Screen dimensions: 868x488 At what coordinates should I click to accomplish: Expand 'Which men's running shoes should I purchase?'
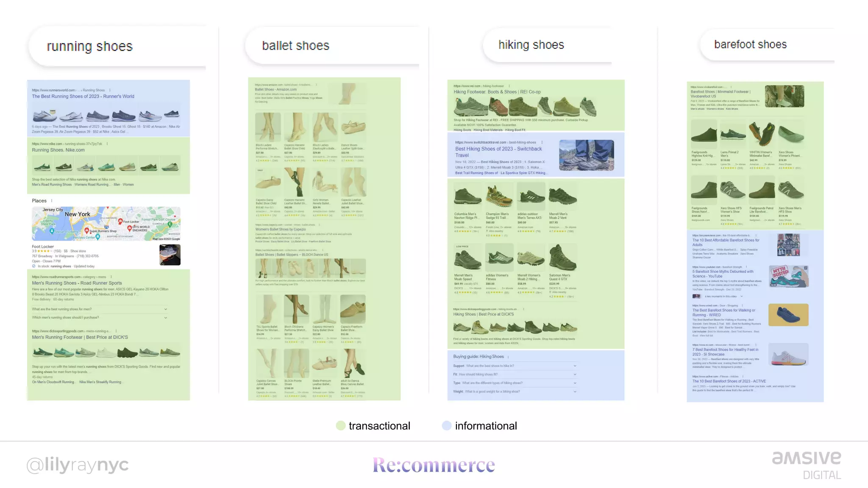click(166, 318)
